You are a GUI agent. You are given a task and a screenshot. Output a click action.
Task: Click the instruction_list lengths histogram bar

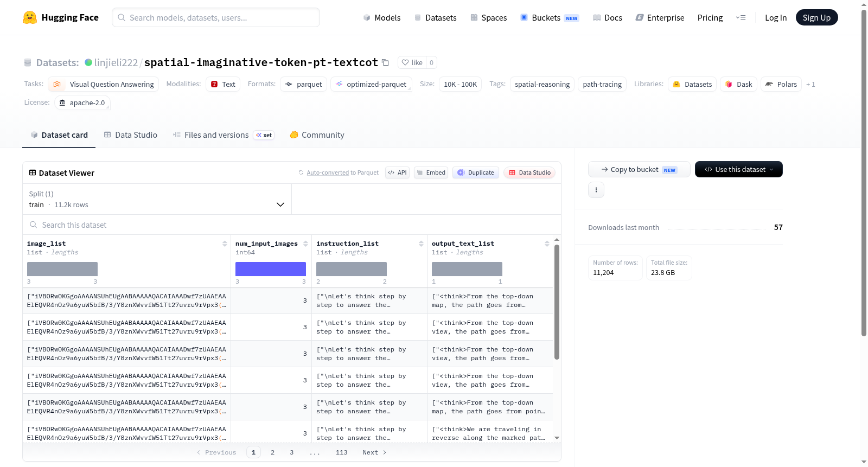point(352,269)
